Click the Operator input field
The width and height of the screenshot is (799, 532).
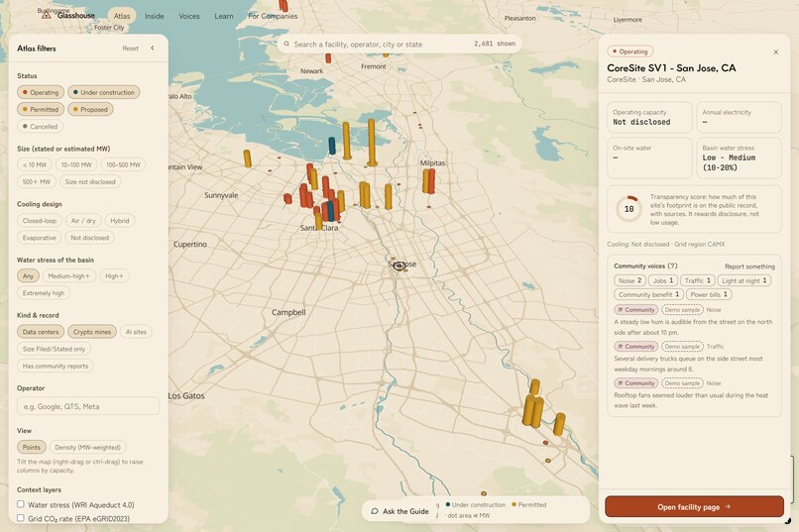tap(88, 406)
